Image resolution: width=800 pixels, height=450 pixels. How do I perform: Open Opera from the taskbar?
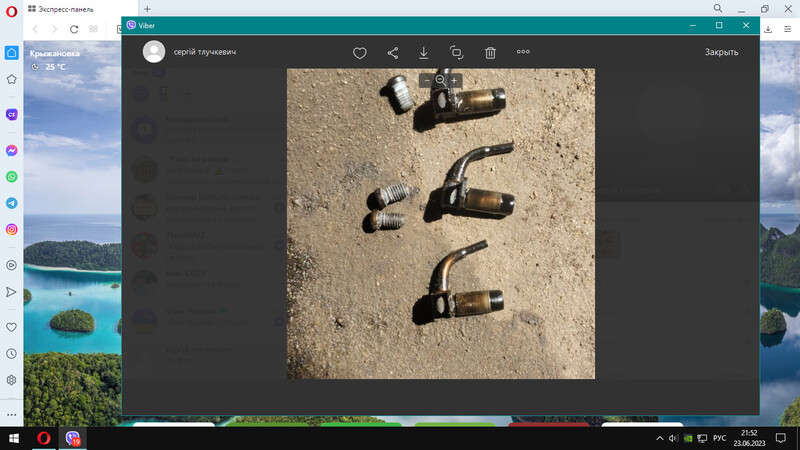click(44, 438)
